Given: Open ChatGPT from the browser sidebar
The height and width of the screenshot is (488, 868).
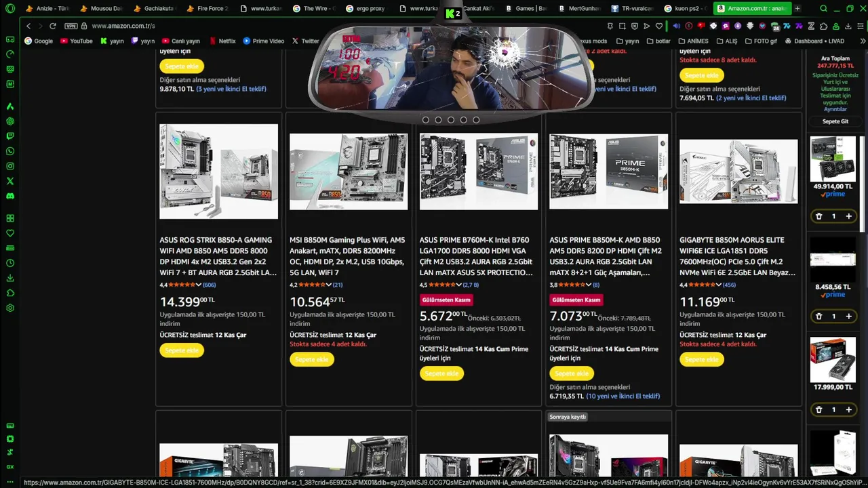Looking at the screenshot, I should pos(10,121).
